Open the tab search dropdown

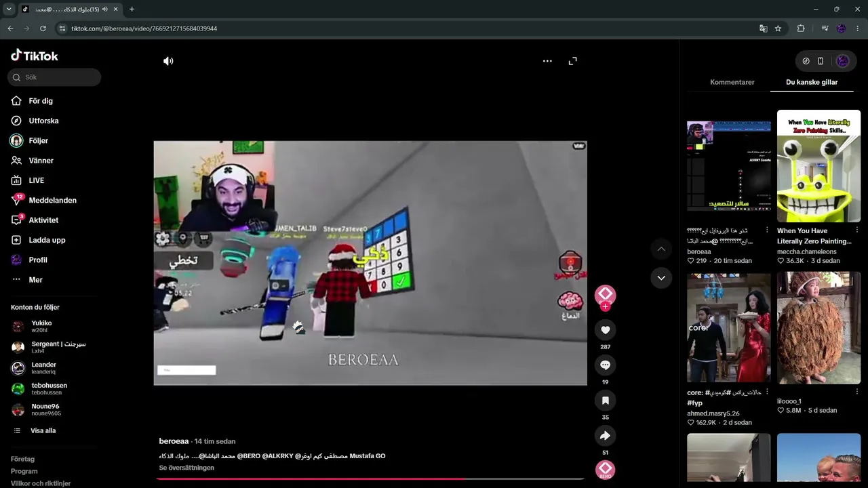pos(9,9)
